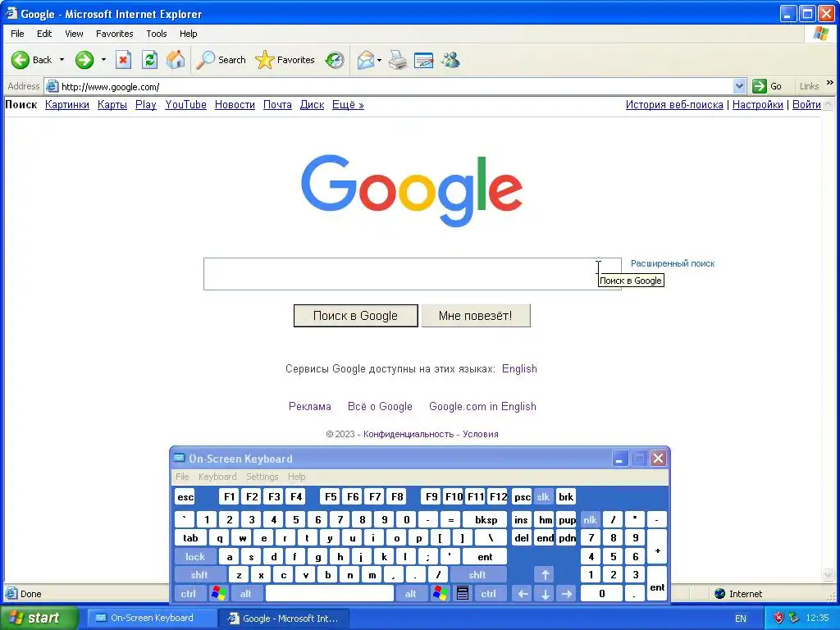Click the Мне повезёт! button
The width and height of the screenshot is (840, 630).
476,316
